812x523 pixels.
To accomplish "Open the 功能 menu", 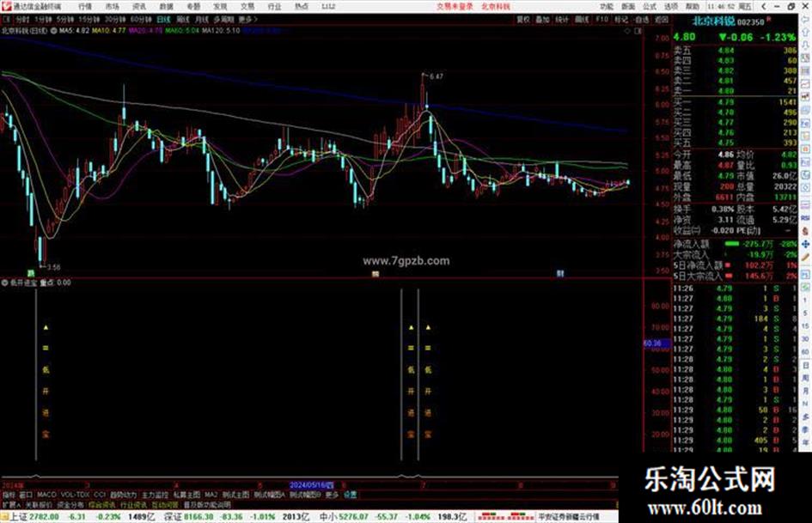I will pyautogui.click(x=607, y=7).
